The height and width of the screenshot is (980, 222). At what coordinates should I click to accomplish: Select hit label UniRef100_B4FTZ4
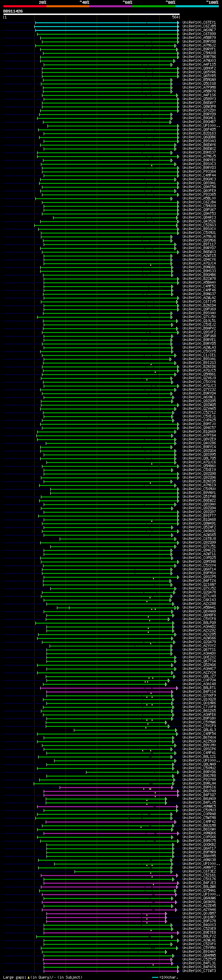coord(199,581)
